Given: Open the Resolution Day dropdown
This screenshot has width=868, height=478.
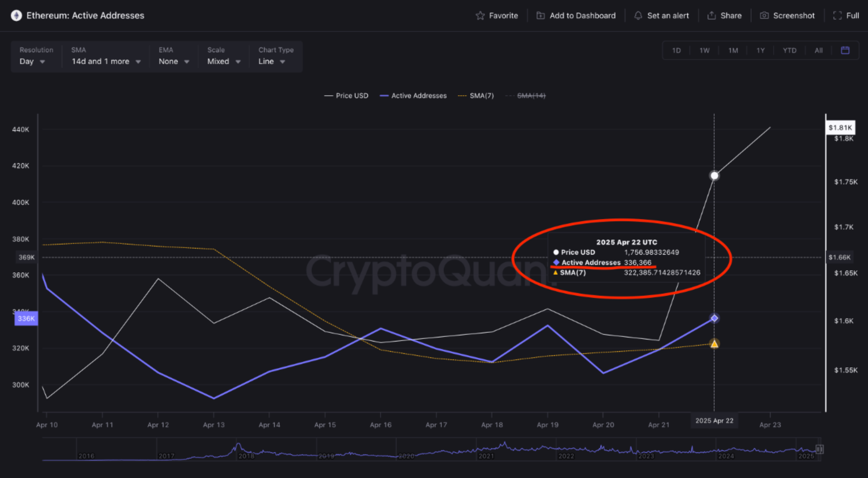Looking at the screenshot, I should point(32,62).
